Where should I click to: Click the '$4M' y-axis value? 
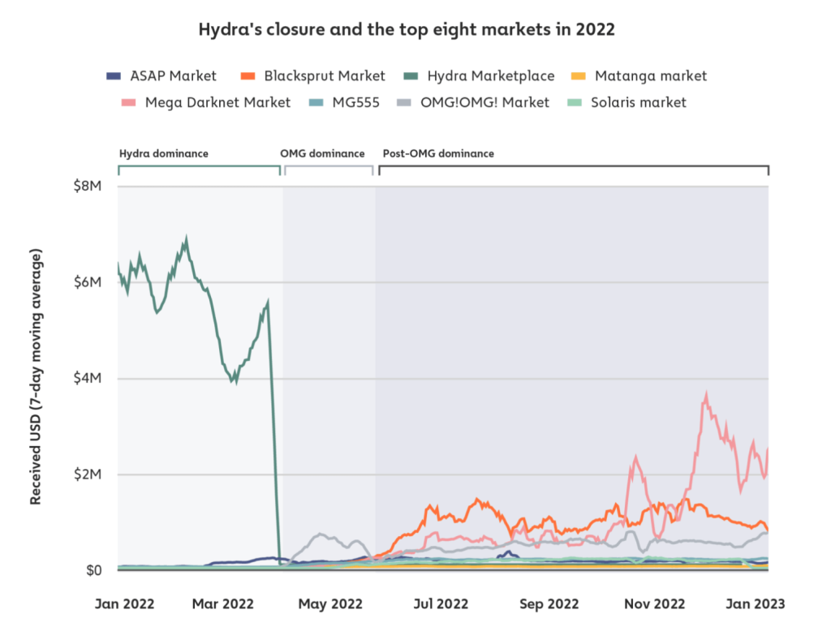pyautogui.click(x=88, y=378)
